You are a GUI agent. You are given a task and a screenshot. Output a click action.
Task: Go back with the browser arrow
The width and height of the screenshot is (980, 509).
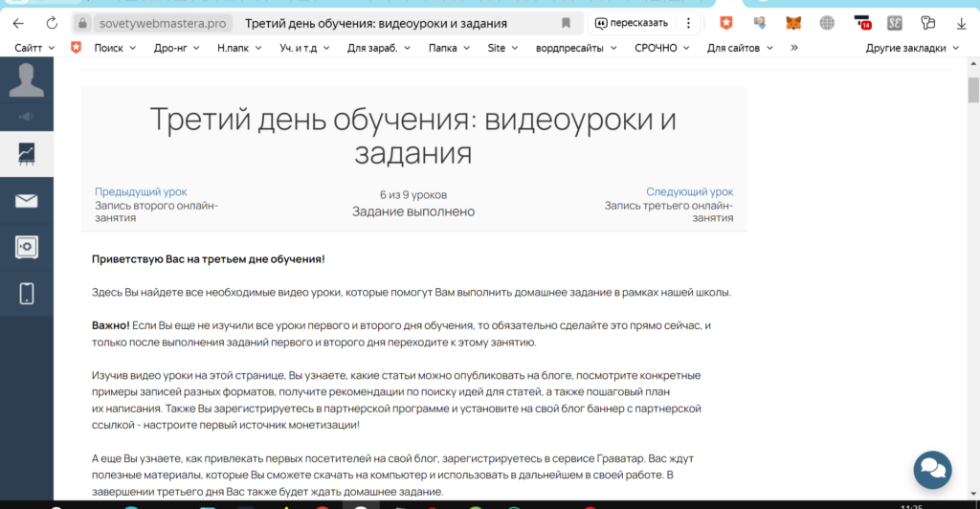coord(18,24)
